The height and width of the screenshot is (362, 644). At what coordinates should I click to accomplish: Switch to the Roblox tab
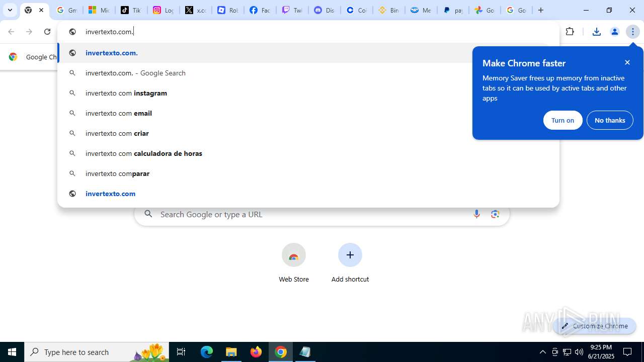tap(227, 10)
